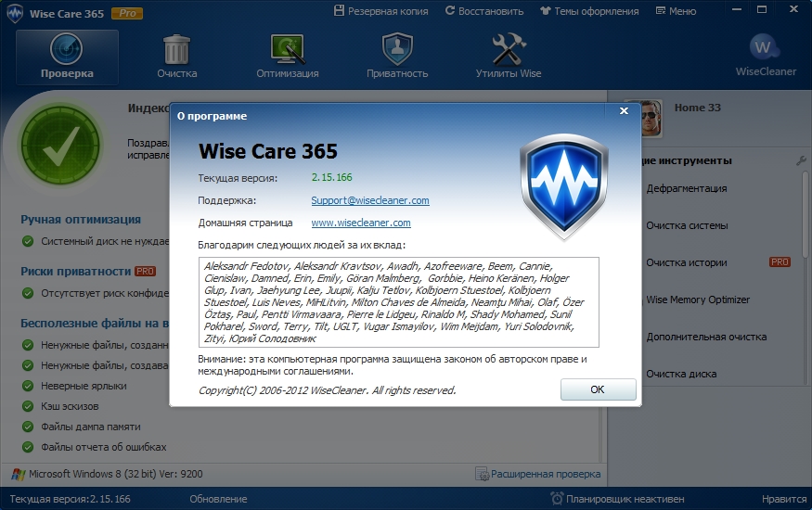Maximize the Wise Care 365 window

pyautogui.click(x=762, y=9)
